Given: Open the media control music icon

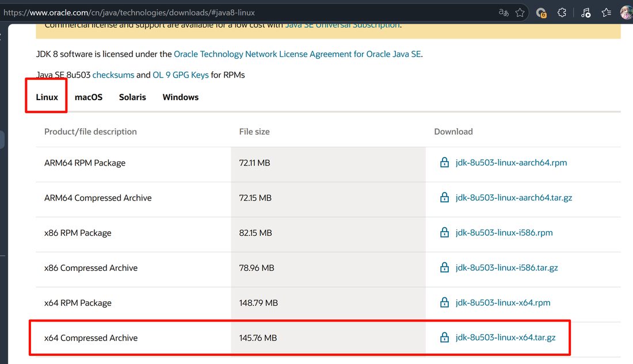Looking at the screenshot, I should [x=586, y=13].
